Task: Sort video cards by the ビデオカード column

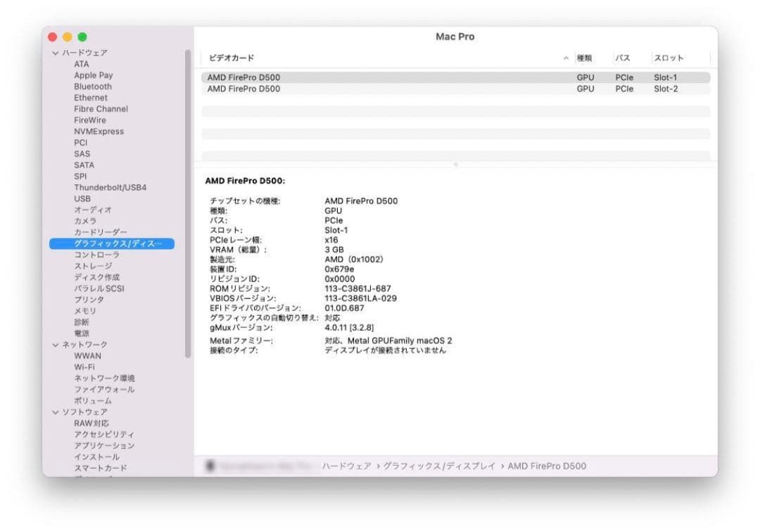Action: point(230,58)
